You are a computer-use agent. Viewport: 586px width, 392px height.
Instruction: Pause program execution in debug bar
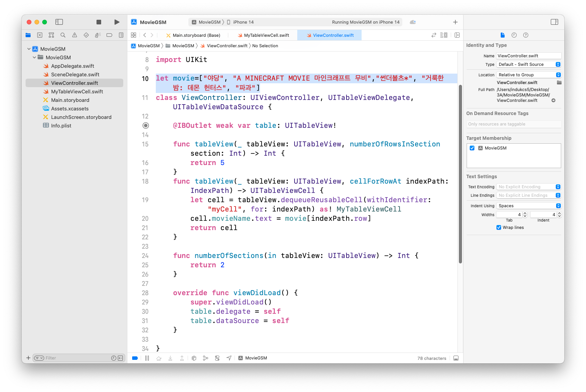(x=147, y=358)
